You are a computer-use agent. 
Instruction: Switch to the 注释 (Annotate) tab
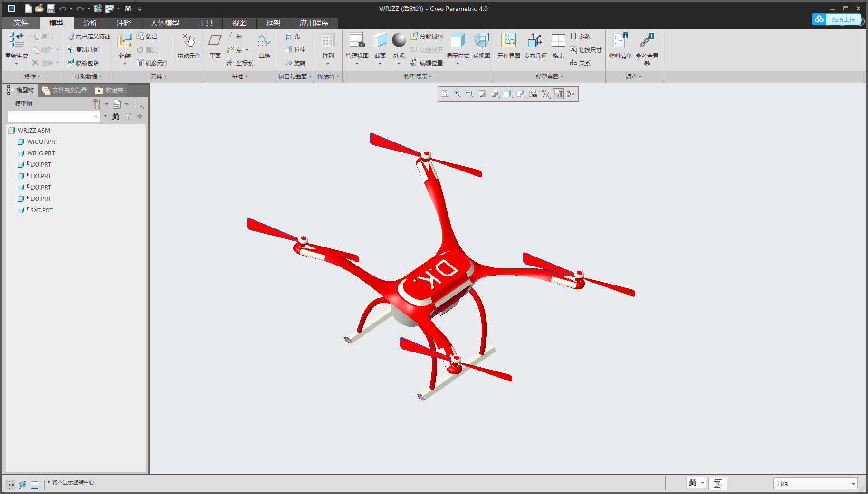point(124,23)
